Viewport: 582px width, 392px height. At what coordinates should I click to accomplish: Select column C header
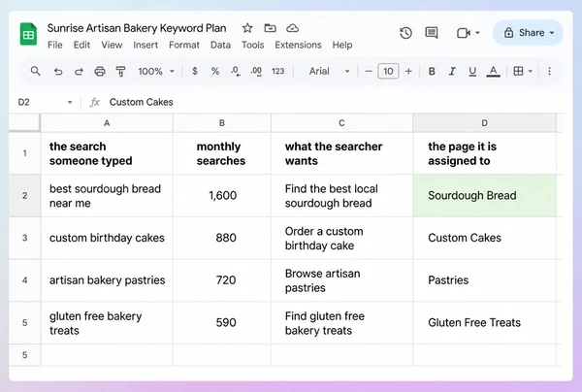(341, 123)
